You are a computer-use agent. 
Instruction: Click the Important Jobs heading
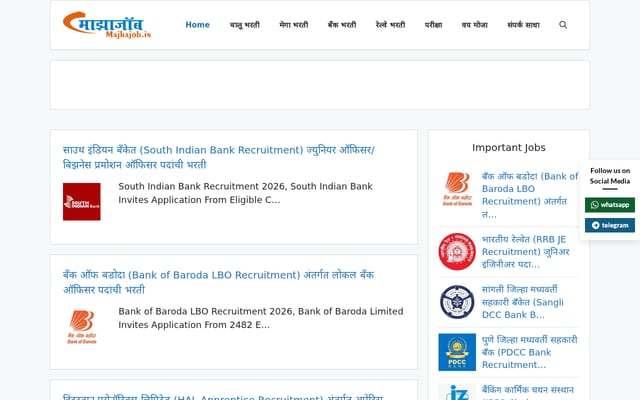pyautogui.click(x=509, y=148)
